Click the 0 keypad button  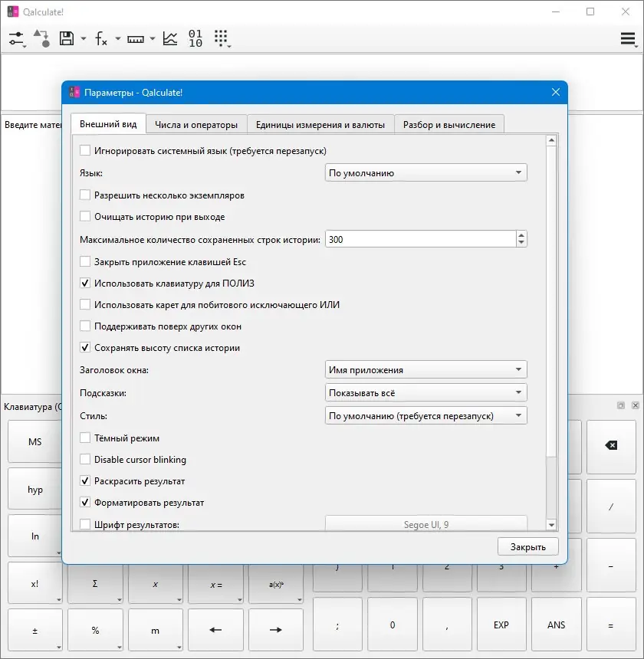(393, 625)
